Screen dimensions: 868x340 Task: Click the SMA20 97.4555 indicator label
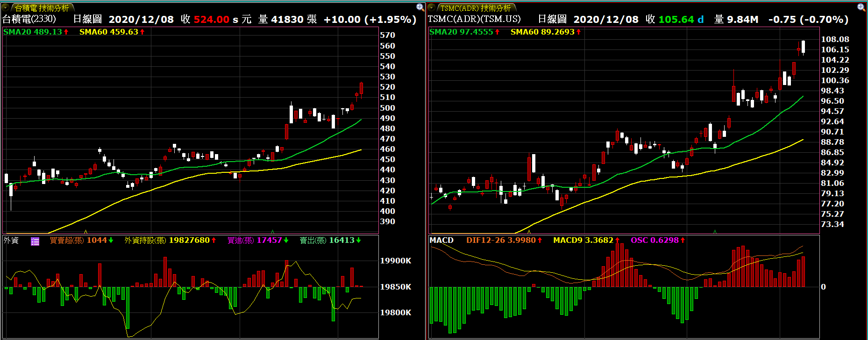(464, 32)
